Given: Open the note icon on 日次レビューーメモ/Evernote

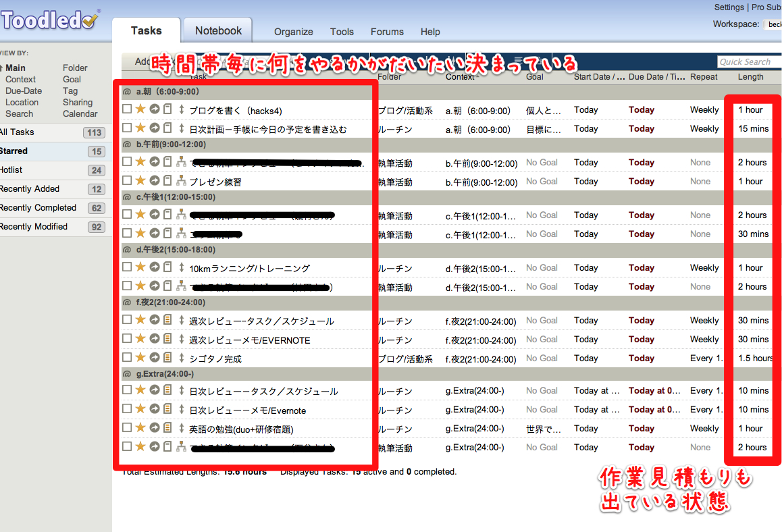Looking at the screenshot, I should tap(167, 409).
